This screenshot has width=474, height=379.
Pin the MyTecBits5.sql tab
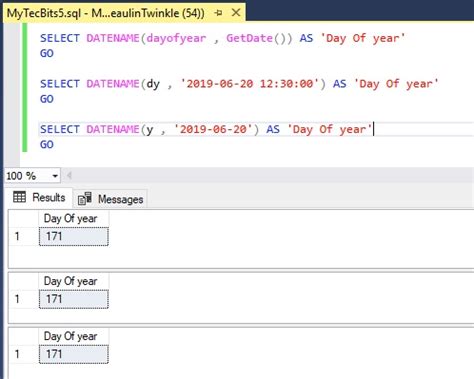218,13
